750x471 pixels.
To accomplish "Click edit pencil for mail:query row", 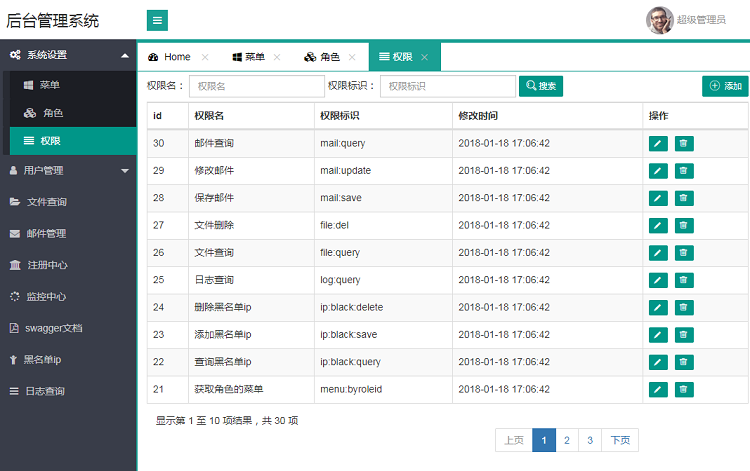I will coord(658,143).
